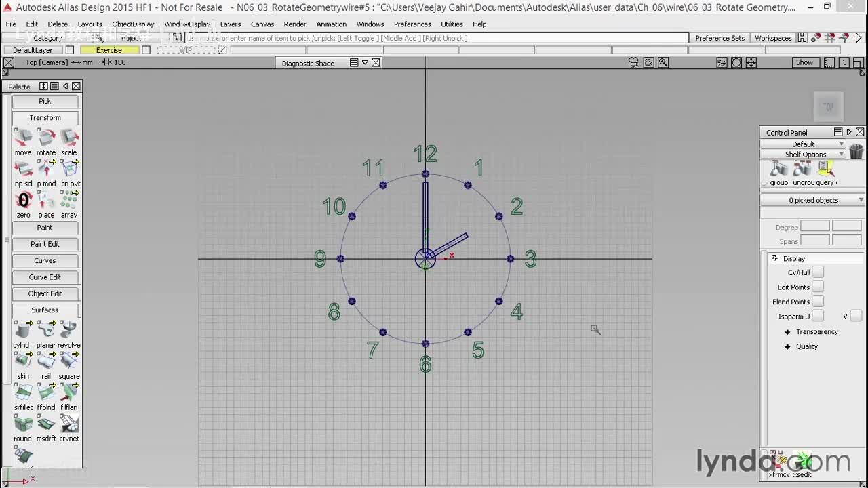This screenshot has width=868, height=488.
Task: Click the group icon in Control Panel shelf
Action: pyautogui.click(x=778, y=169)
